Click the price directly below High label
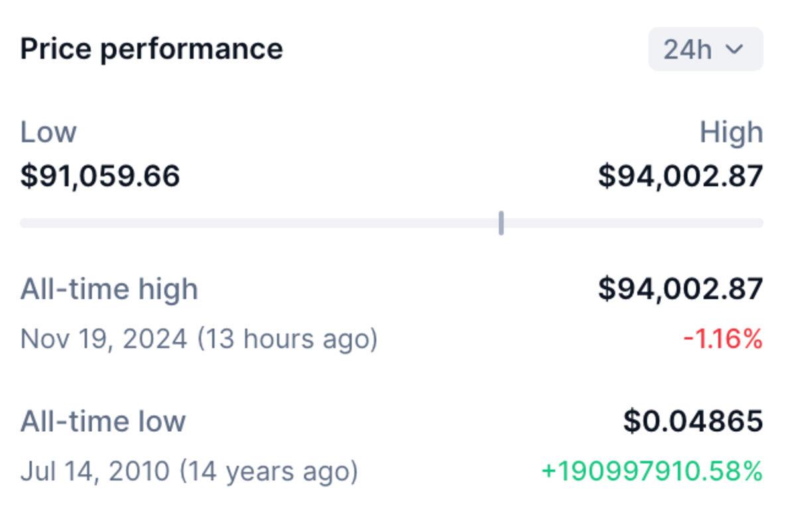This screenshot has height=532, width=796. [680, 176]
